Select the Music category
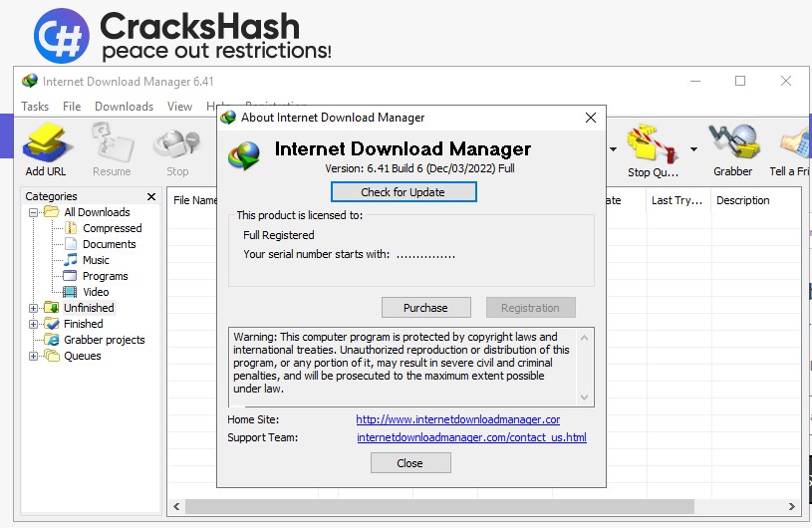Viewport: 812px width, 528px height. tap(96, 260)
